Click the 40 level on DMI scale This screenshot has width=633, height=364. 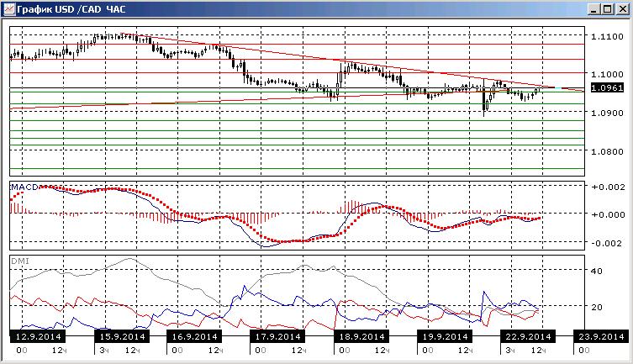[x=597, y=272]
